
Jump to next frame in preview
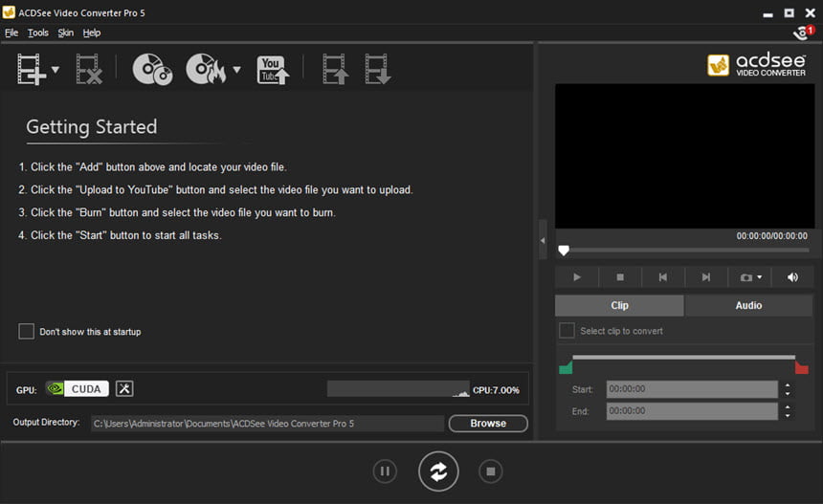(706, 277)
